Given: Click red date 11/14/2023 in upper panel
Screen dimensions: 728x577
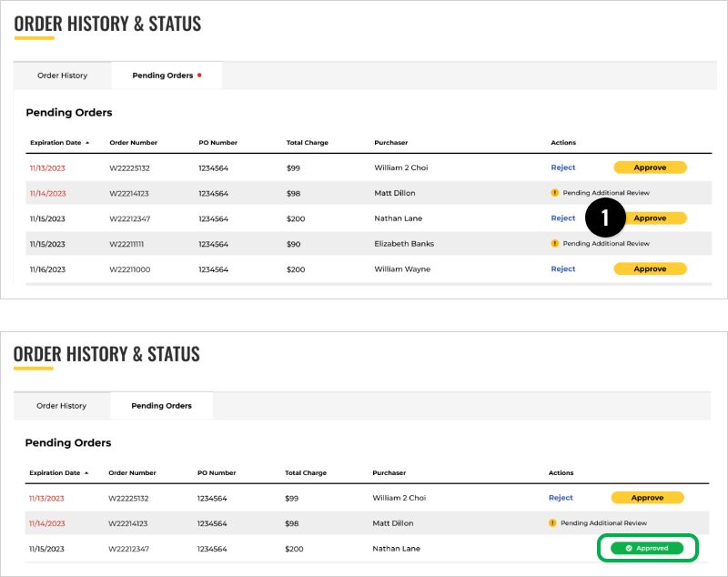Looking at the screenshot, I should click(x=48, y=194).
